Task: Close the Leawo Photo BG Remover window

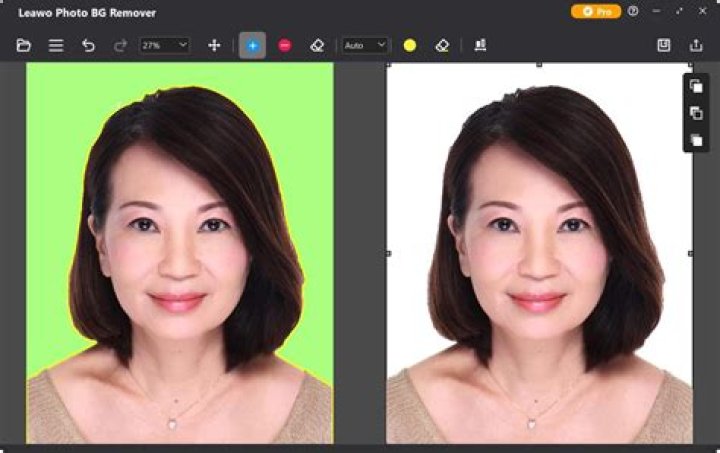Action: click(703, 11)
